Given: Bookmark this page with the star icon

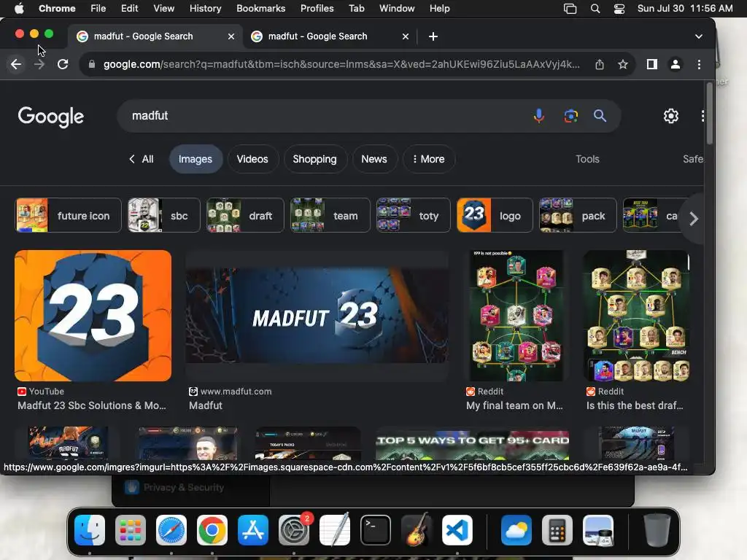Looking at the screenshot, I should 623,64.
